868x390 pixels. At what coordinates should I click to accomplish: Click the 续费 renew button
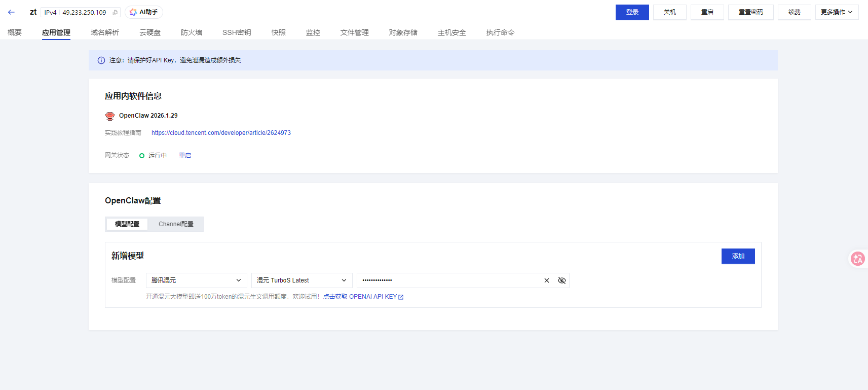(794, 12)
